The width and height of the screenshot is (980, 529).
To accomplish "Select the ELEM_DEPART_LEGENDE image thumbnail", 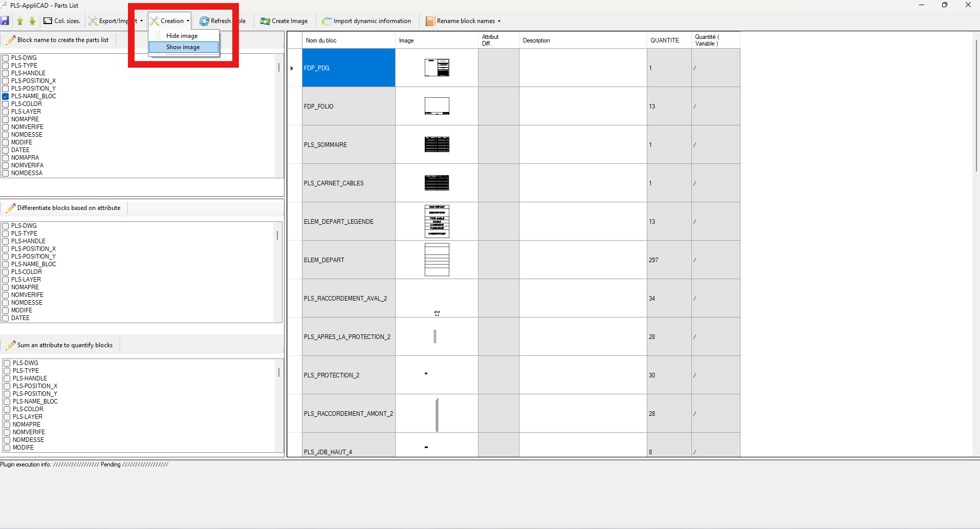I will pos(437,221).
